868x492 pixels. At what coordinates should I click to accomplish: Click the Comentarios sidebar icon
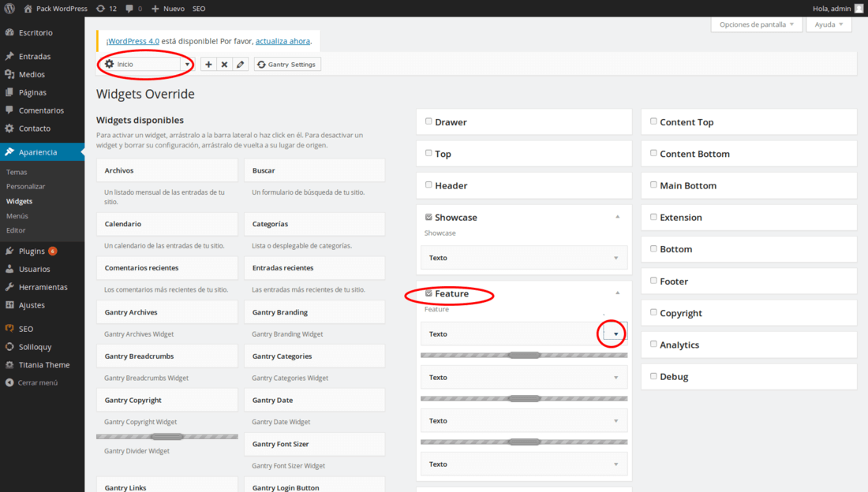(9, 110)
